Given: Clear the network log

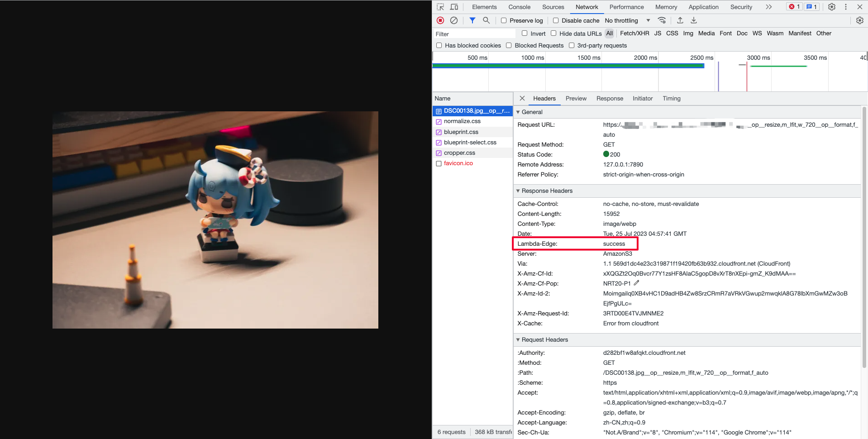Looking at the screenshot, I should [454, 20].
